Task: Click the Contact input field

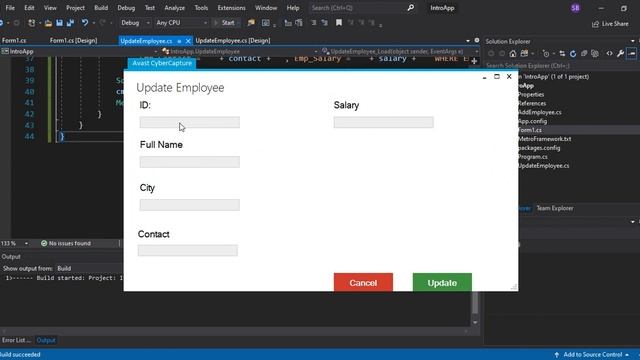Action: click(x=188, y=250)
